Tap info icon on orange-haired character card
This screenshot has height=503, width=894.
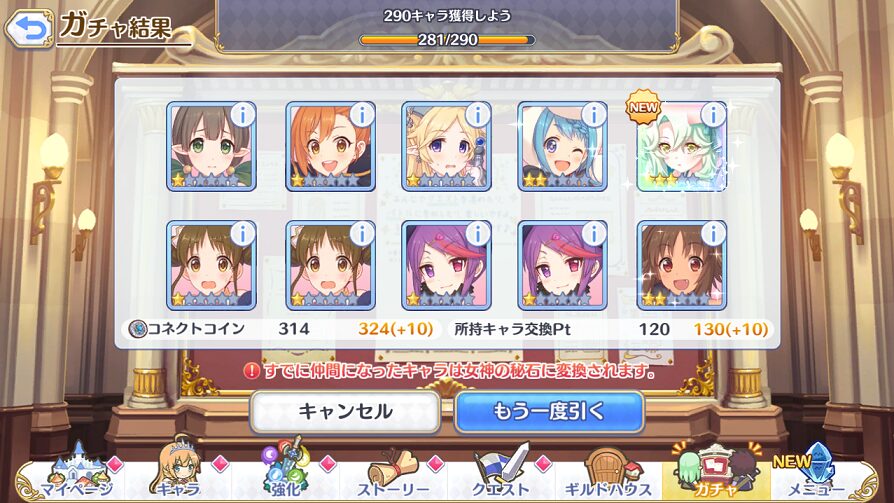click(x=361, y=116)
